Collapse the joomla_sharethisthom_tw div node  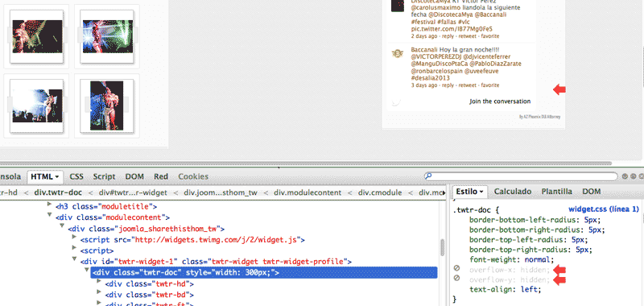click(62, 226)
